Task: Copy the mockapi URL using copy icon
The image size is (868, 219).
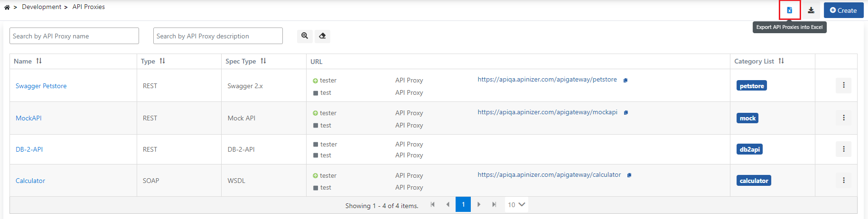Action: 626,113
